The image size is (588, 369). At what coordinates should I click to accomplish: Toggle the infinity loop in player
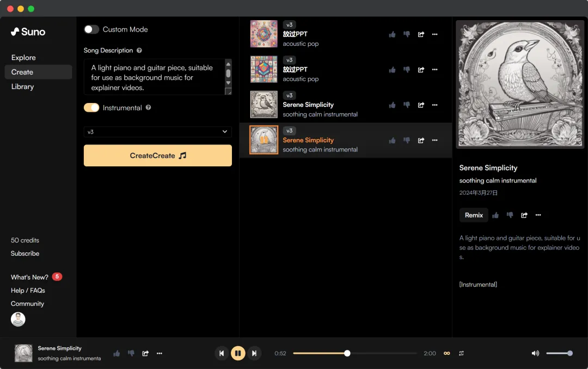click(447, 353)
